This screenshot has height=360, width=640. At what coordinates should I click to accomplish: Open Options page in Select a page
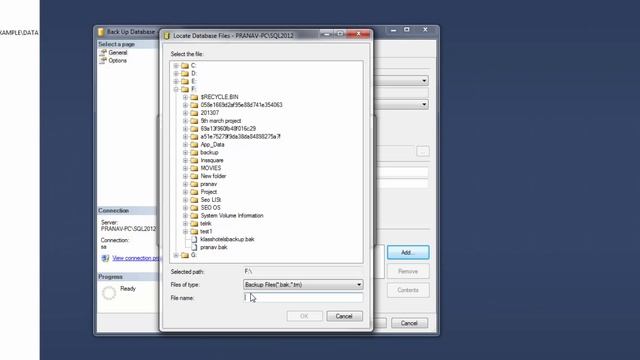click(x=118, y=60)
